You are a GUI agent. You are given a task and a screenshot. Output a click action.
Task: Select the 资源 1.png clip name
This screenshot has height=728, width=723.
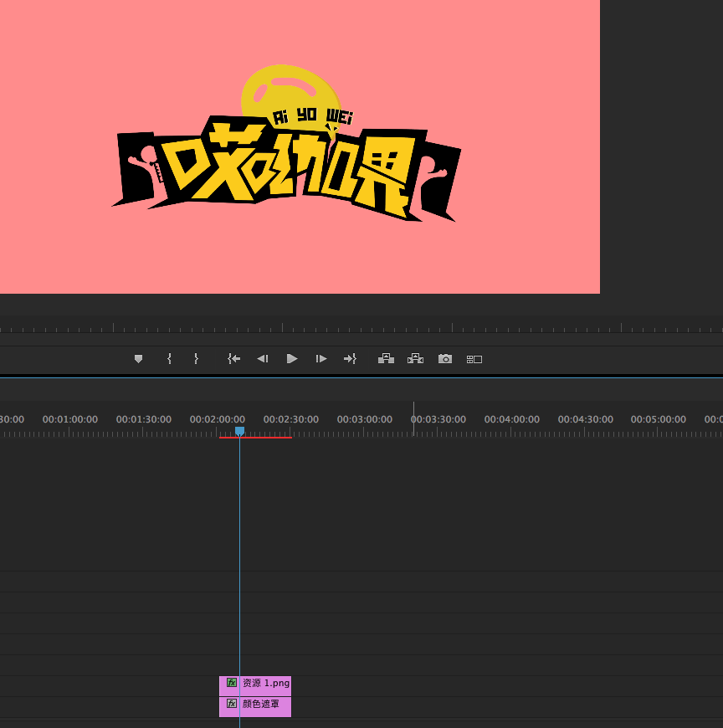(266, 683)
